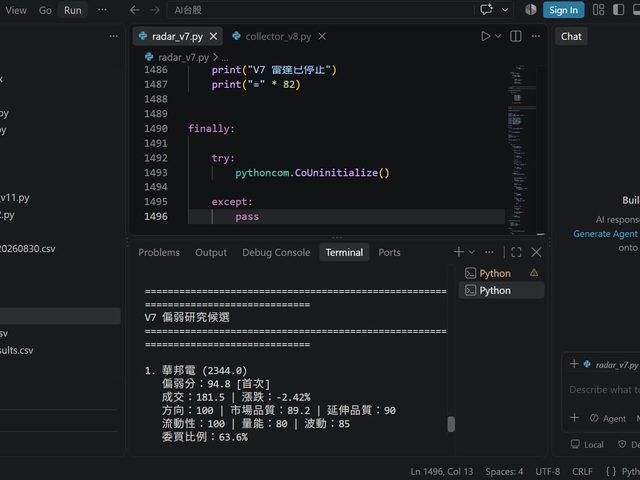
Task: Open the v11.py file in explorer
Action: click(15, 198)
